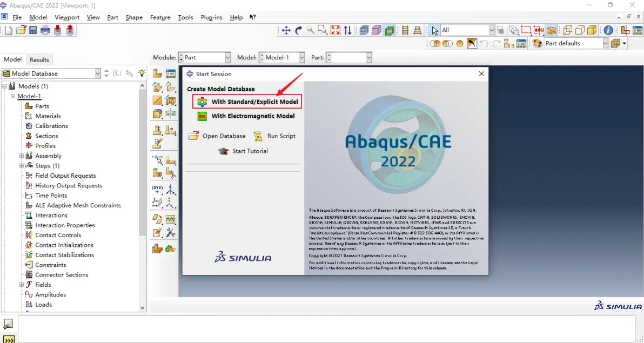
Task: Click the model tree scrollbar down arrow
Action: point(143,308)
